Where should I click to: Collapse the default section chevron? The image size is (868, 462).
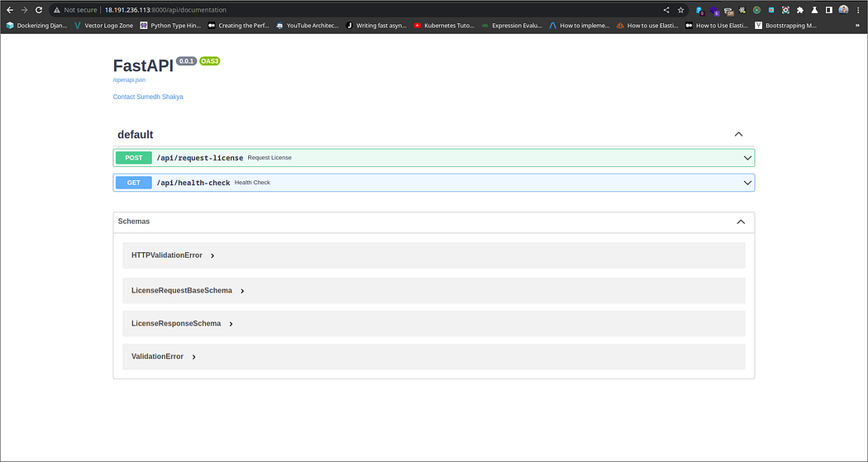coord(738,135)
